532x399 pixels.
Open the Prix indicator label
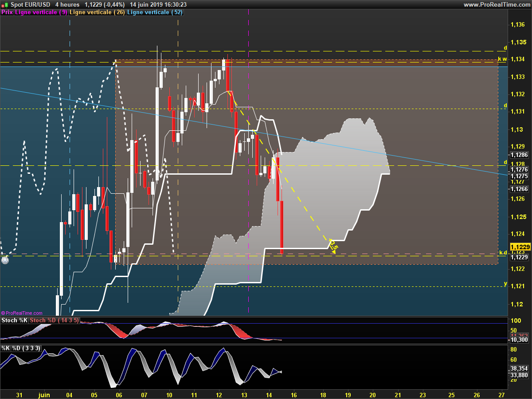click(7, 12)
